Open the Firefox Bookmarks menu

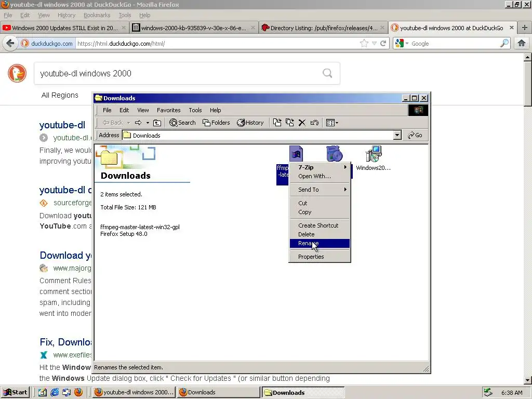(97, 15)
